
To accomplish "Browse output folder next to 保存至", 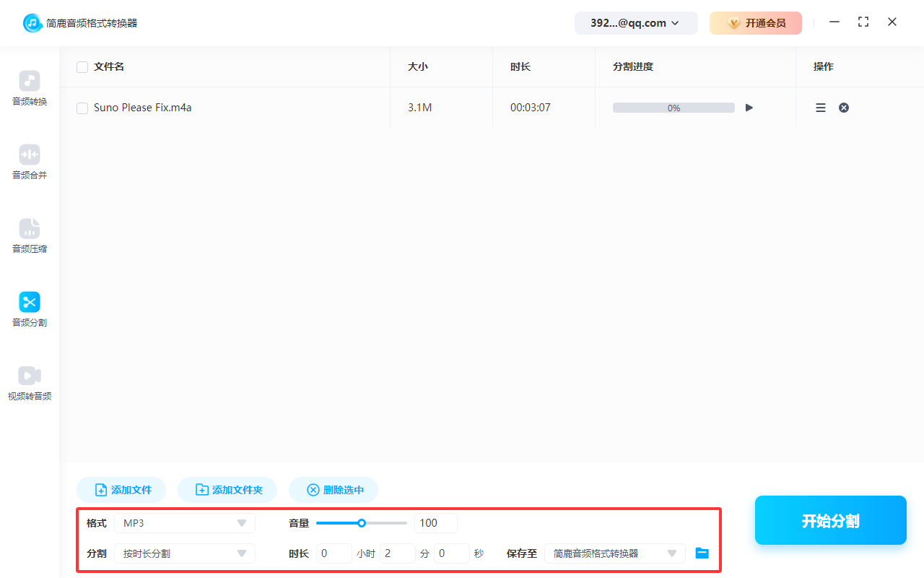I will 702,553.
